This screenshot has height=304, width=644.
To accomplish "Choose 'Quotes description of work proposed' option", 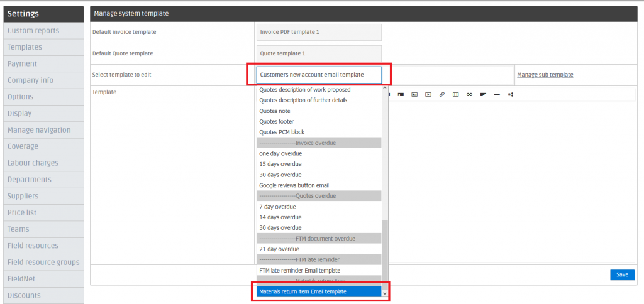I will [319, 89].
